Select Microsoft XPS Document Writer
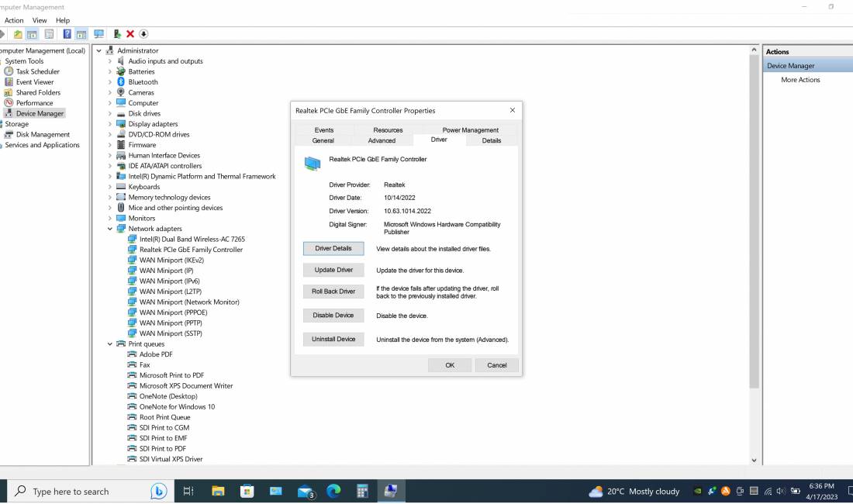The image size is (853, 504). pyautogui.click(x=186, y=386)
